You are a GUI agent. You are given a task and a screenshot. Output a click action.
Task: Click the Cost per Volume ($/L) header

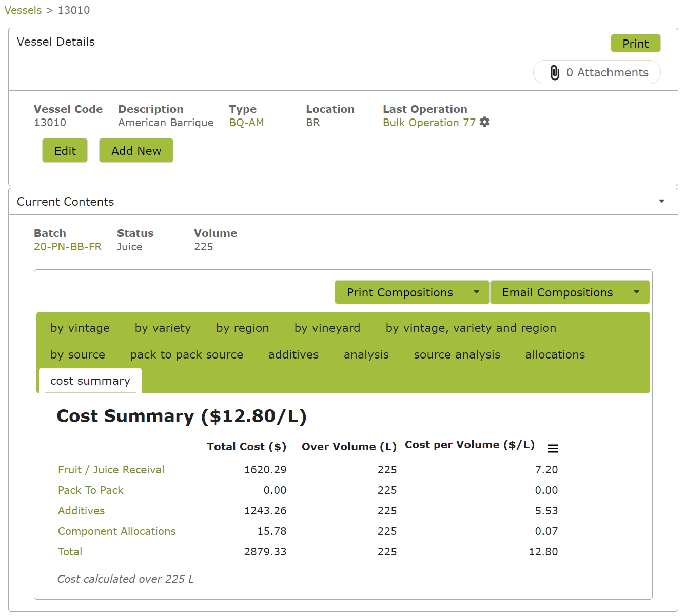click(x=470, y=445)
